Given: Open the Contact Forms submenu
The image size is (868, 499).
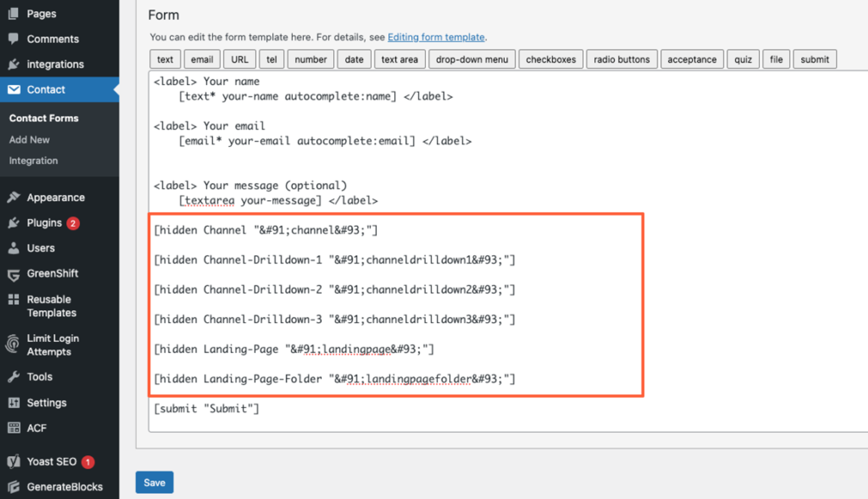Looking at the screenshot, I should point(43,118).
